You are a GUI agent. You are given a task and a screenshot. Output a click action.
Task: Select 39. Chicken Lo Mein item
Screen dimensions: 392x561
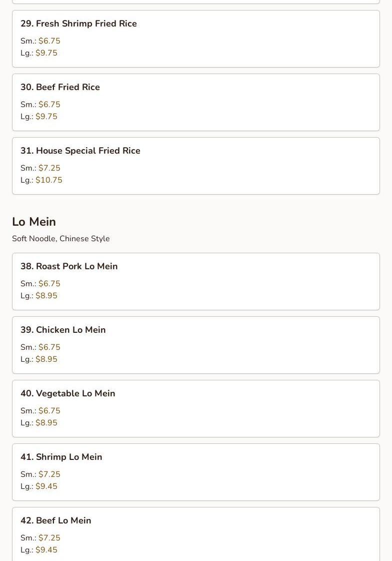[196, 345]
